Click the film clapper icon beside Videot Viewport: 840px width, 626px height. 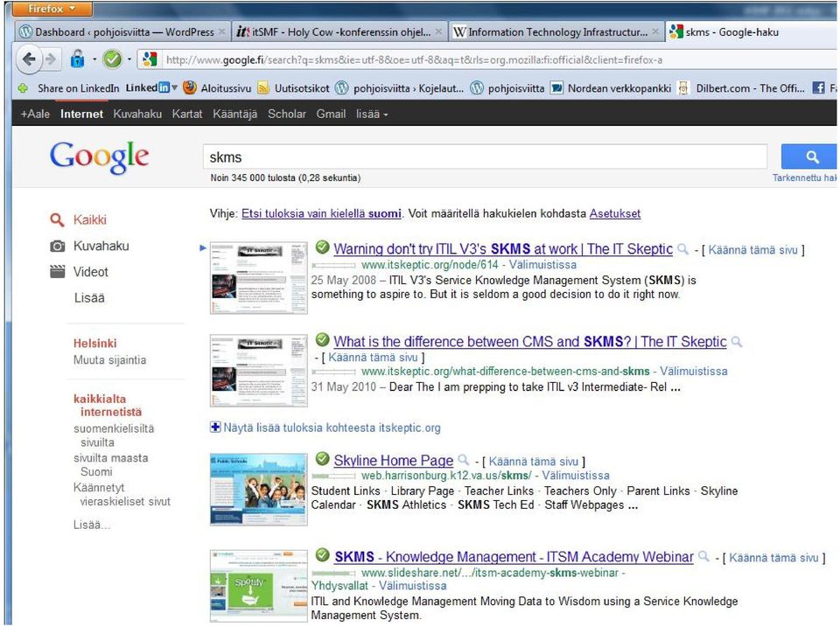click(x=58, y=272)
